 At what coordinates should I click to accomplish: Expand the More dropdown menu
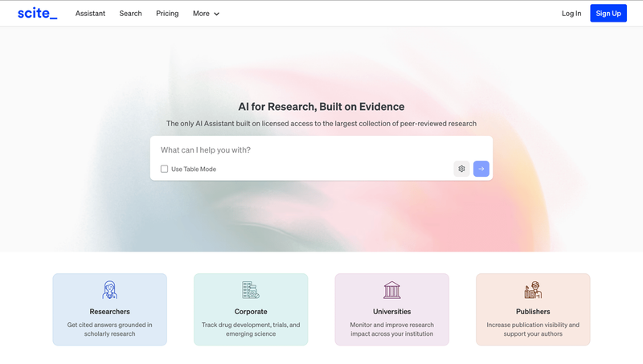(x=206, y=14)
